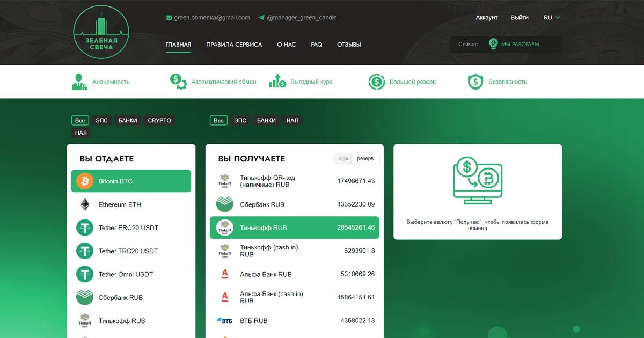
Task: Open the FAQ page
Action: [x=317, y=45]
